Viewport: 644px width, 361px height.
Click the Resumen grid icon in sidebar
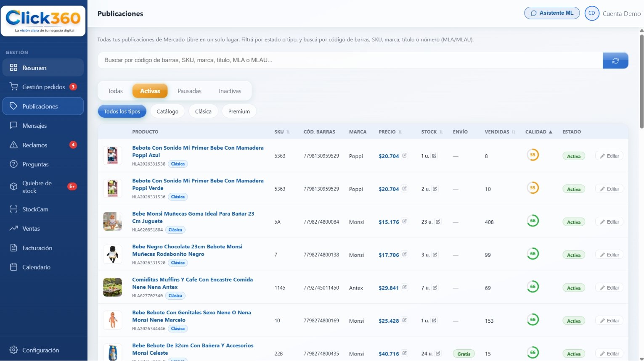pyautogui.click(x=13, y=68)
